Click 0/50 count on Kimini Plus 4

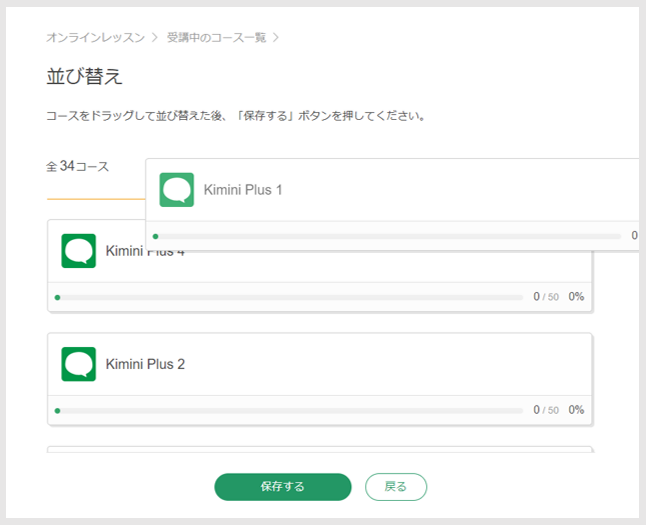546,297
